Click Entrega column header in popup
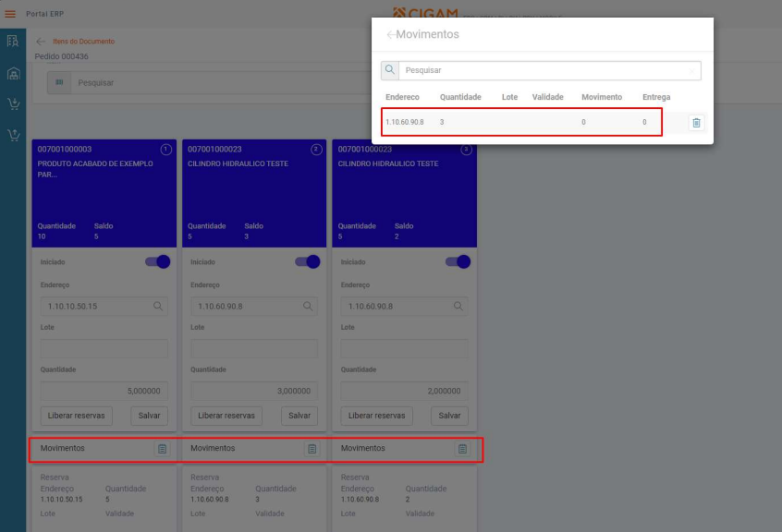Viewport: 782px width, 532px height. coord(656,97)
